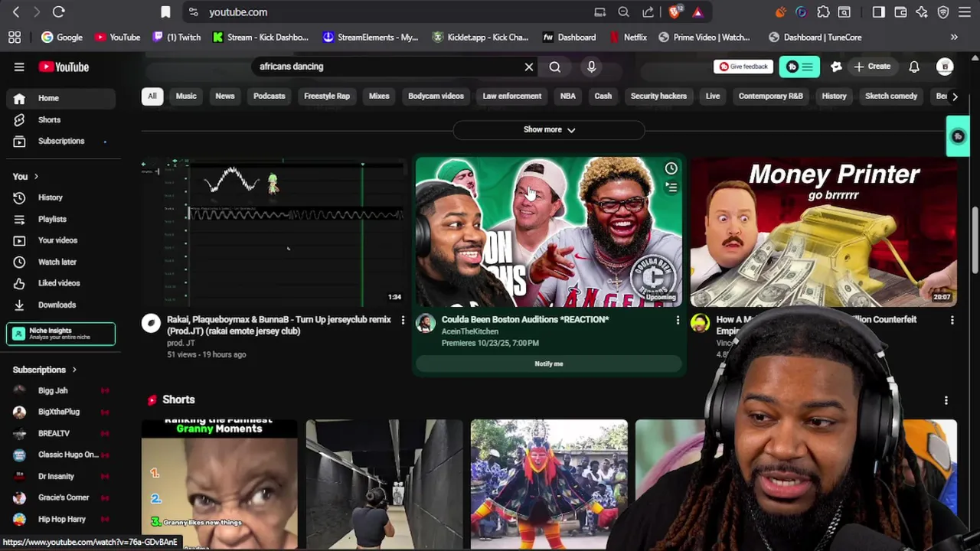Click the Brave Rewards triangle icon
Screen dimensions: 980x551
click(x=697, y=12)
